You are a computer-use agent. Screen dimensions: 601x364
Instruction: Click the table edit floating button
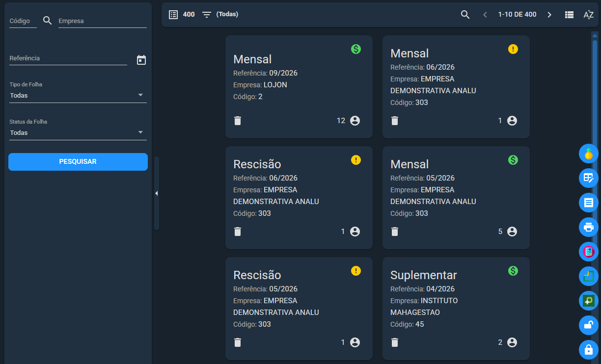589,178
